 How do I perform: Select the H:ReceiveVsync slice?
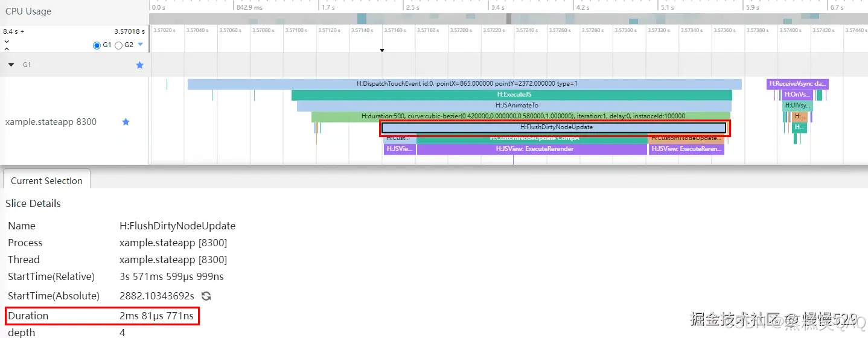797,84
